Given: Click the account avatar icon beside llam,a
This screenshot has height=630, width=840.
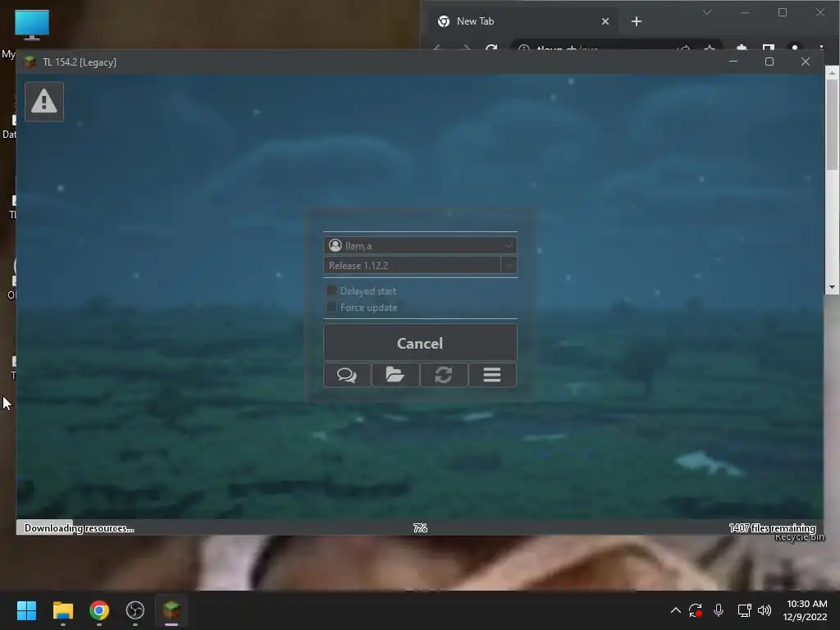Looking at the screenshot, I should coord(336,245).
